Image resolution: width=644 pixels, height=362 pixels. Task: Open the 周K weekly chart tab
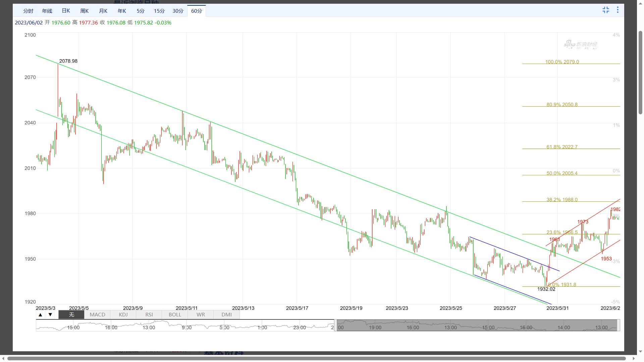point(85,11)
